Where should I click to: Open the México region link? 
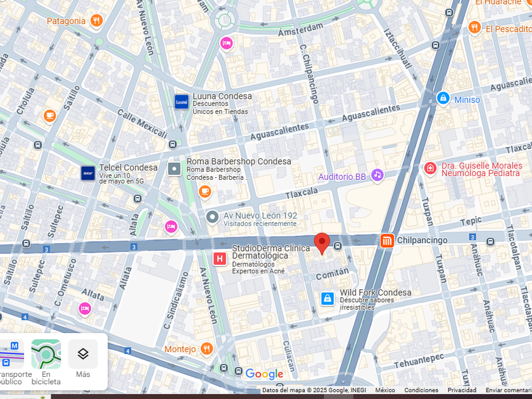(385, 390)
